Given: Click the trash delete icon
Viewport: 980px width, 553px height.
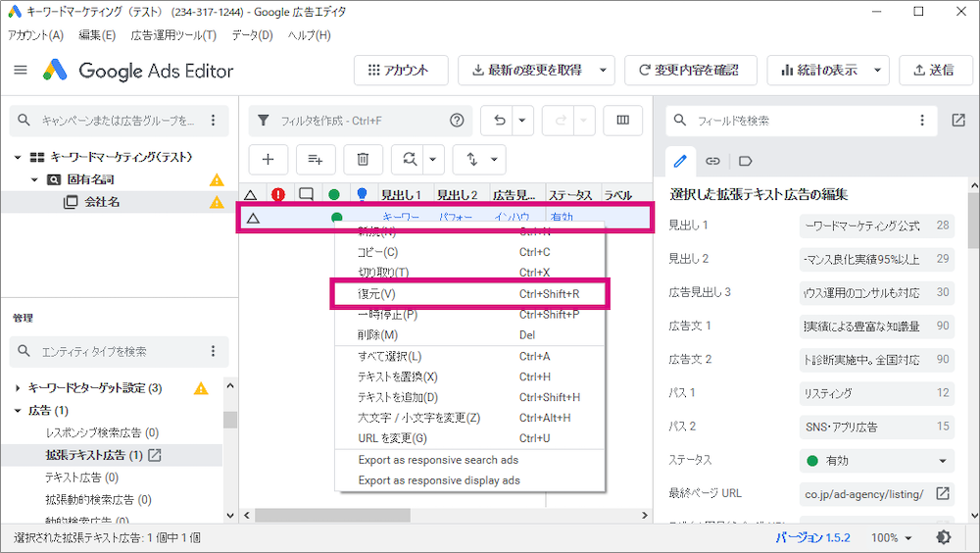Looking at the screenshot, I should click(363, 160).
